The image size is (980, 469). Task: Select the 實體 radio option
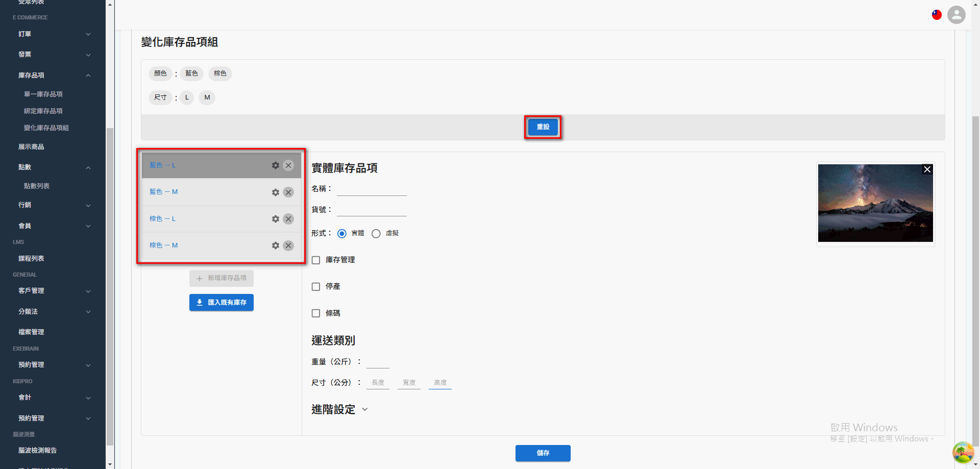(342, 234)
